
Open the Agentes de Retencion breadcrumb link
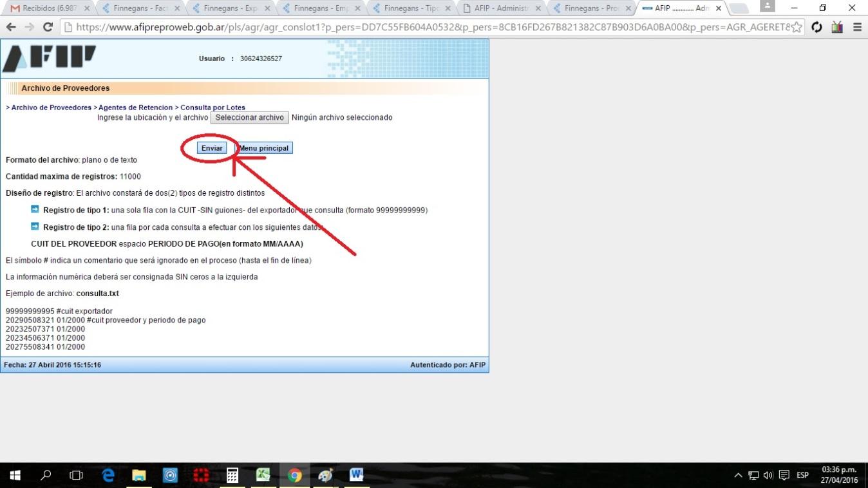pos(135,108)
